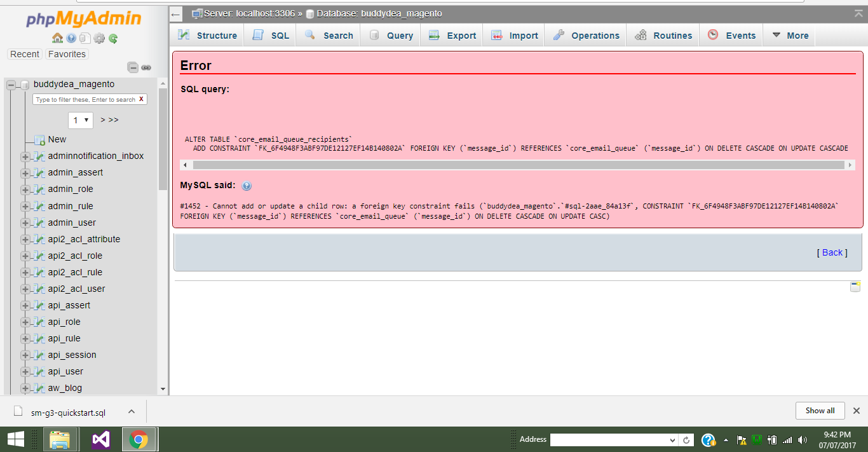Screen dimensions: 868x452
Task: Click the Chrome taskbar icon
Action: click(x=139, y=439)
